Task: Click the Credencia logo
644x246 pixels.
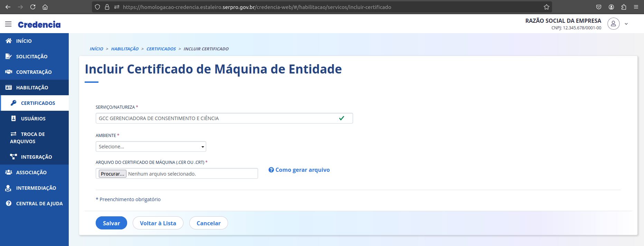Action: 39,24
